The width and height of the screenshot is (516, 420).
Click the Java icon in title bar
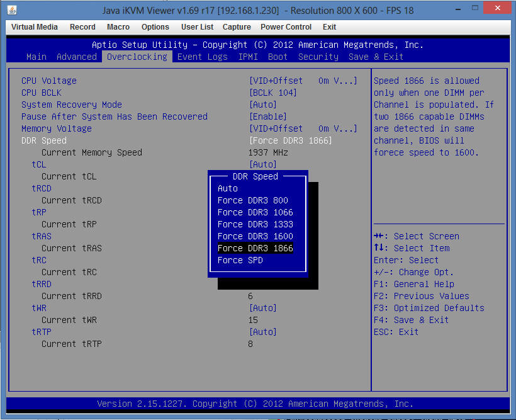12,10
